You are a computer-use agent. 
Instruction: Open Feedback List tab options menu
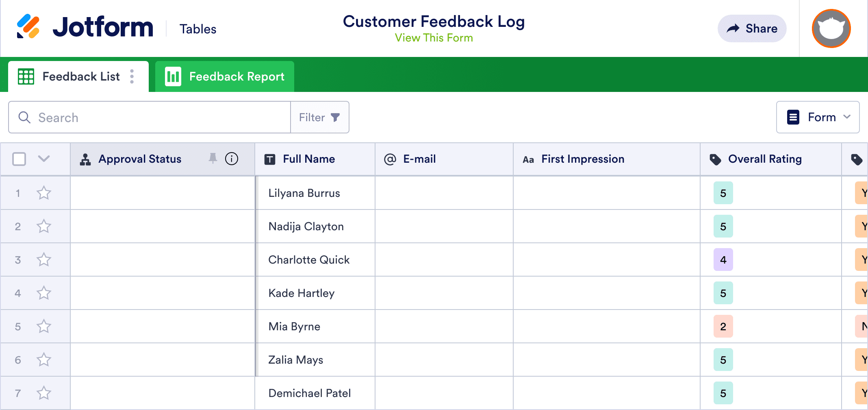pyautogui.click(x=132, y=76)
